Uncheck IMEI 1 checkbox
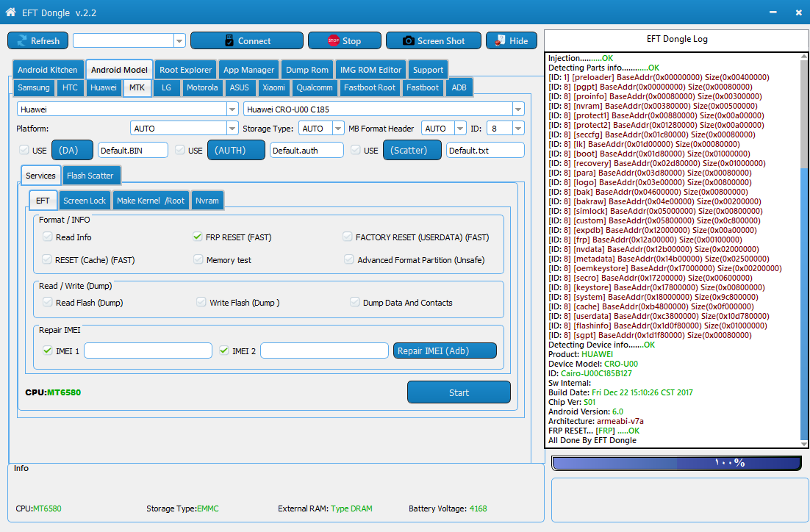 [48, 351]
